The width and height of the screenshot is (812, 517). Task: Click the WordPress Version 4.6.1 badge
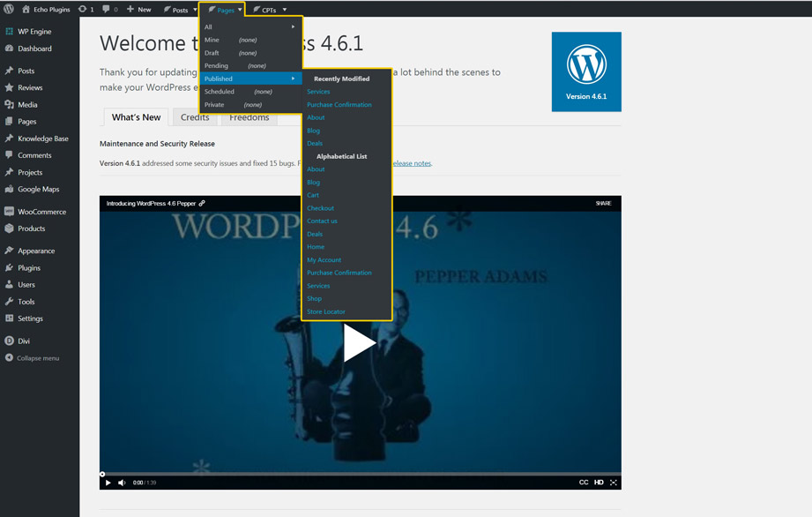[586, 71]
